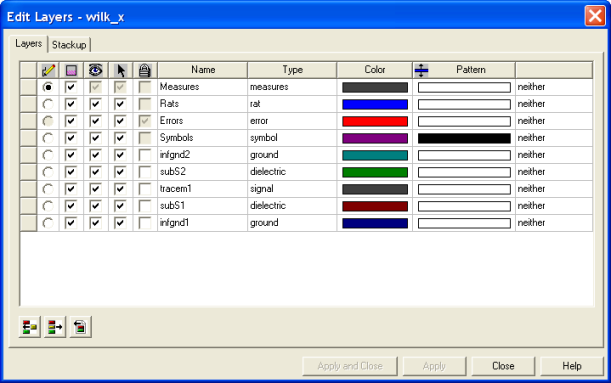Open the neither cell for Symbols row
The image size is (611, 383).
click(x=554, y=138)
